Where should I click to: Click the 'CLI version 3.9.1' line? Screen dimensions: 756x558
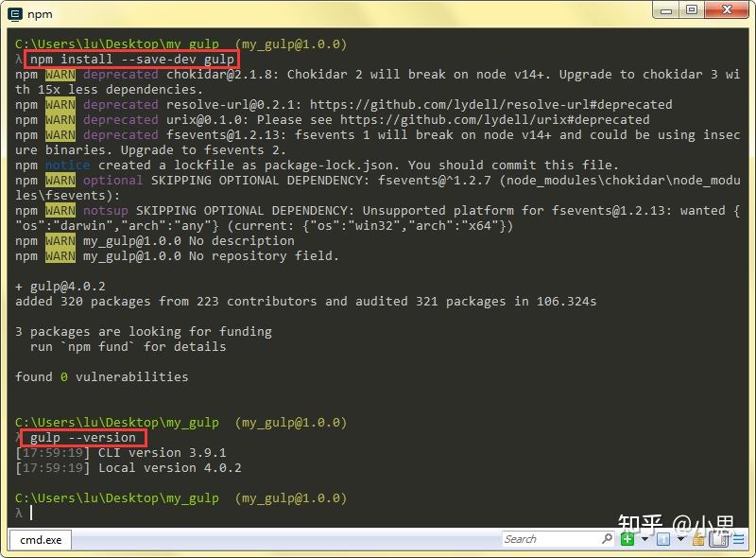(162, 452)
